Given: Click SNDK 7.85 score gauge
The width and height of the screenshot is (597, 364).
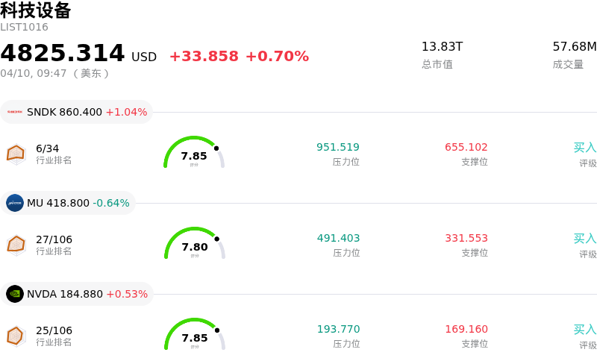Looking at the screenshot, I should point(194,153).
